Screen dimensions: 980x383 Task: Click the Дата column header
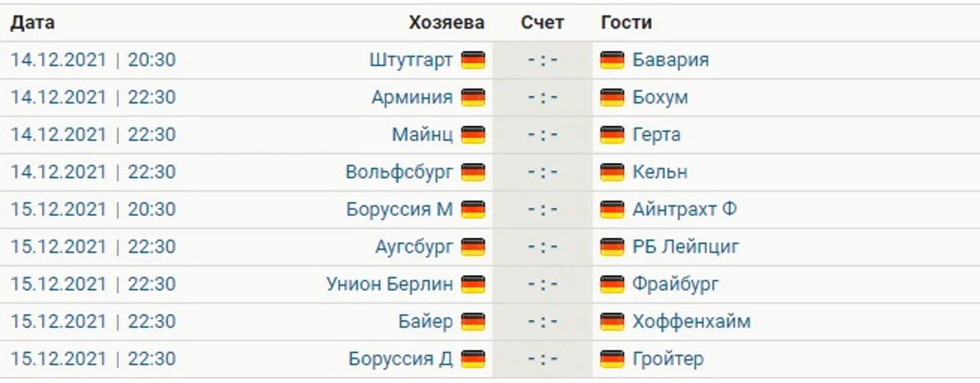coord(32,23)
